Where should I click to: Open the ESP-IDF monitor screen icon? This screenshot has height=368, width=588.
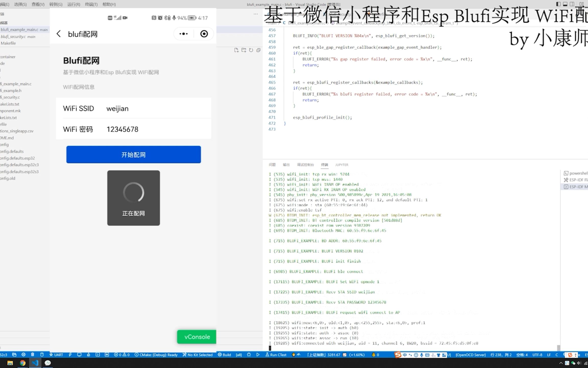(79, 354)
